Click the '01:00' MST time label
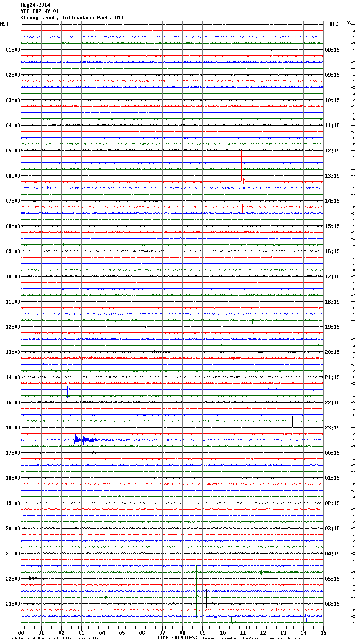Screen dimensions: 357x644 click(13, 50)
